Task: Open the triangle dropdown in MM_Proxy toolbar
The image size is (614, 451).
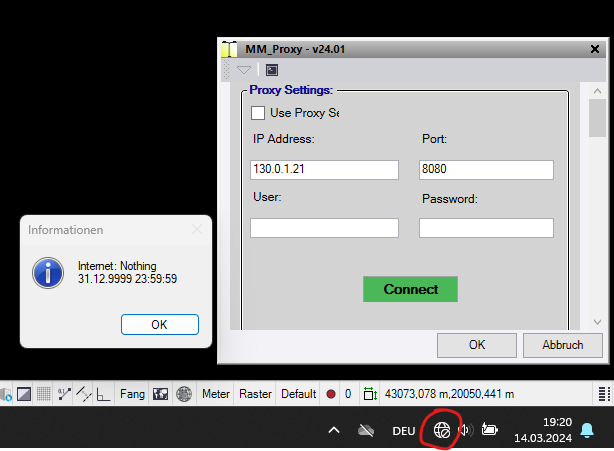Action: tap(244, 70)
